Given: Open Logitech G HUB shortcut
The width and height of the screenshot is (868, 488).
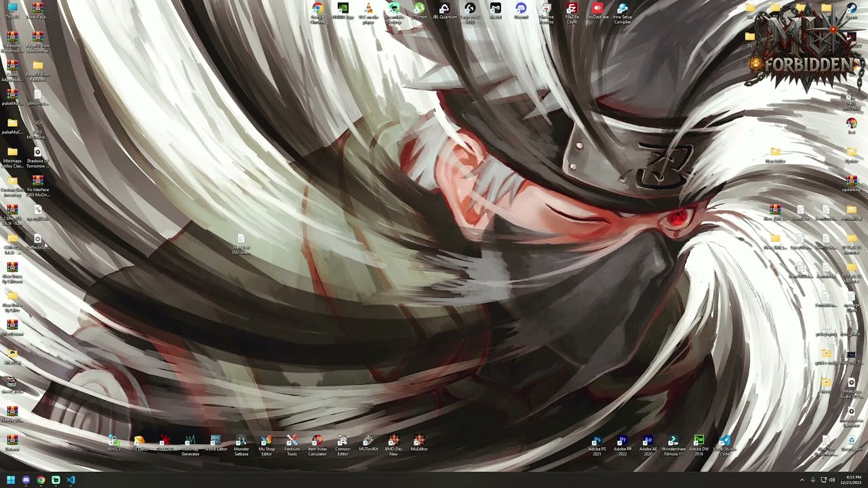Looking at the screenshot, I should 470,12.
